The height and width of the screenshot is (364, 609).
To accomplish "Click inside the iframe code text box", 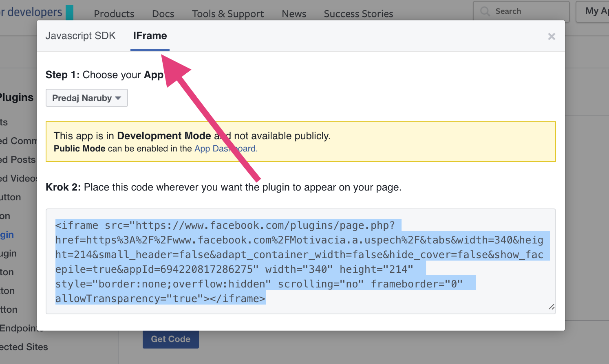I will click(x=301, y=261).
